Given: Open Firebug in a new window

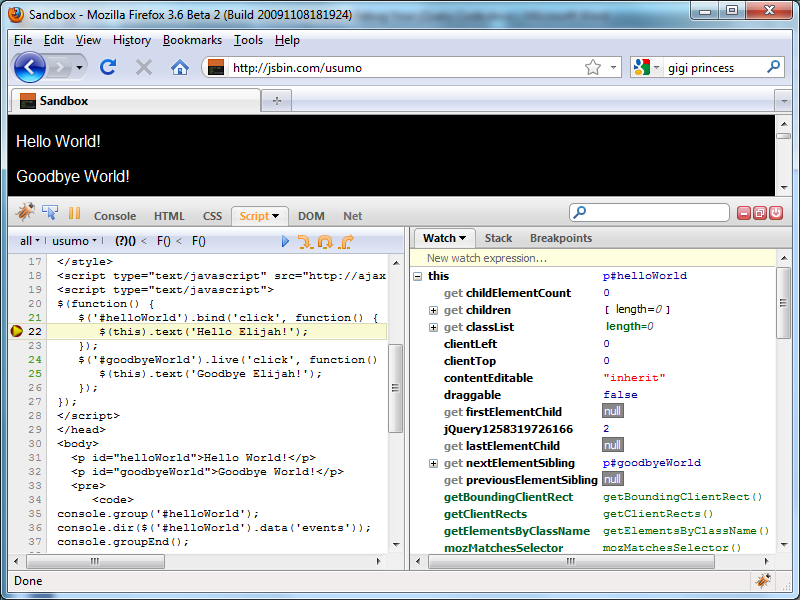Looking at the screenshot, I should click(760, 213).
